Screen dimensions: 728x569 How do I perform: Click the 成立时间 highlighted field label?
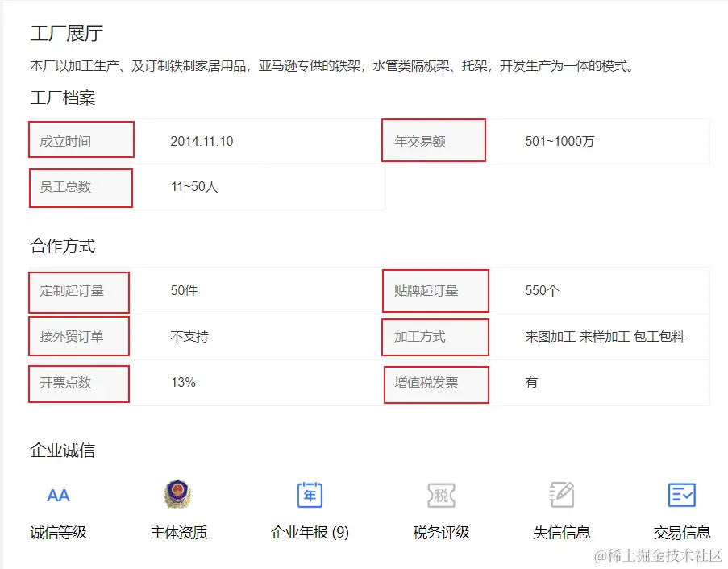(x=81, y=139)
